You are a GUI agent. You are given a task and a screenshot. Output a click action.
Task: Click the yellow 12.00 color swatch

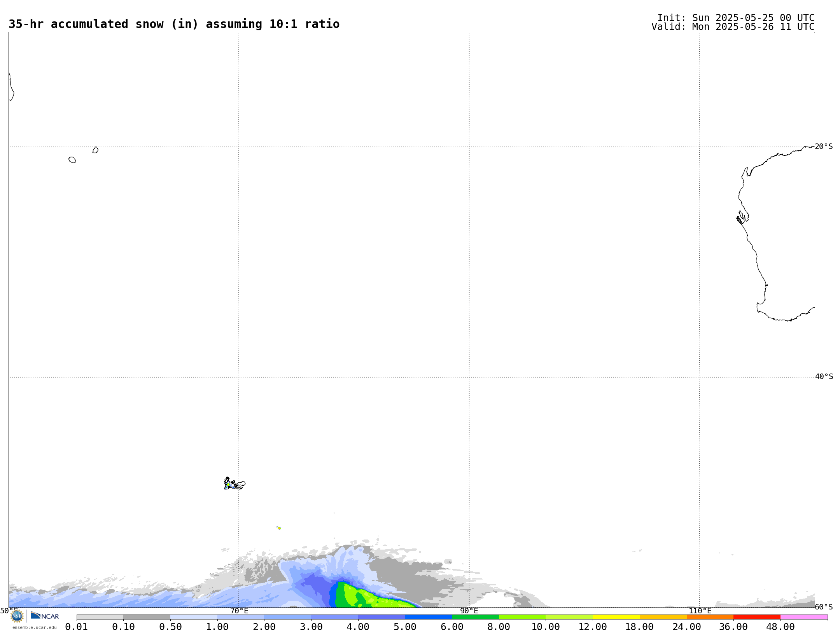(616, 617)
